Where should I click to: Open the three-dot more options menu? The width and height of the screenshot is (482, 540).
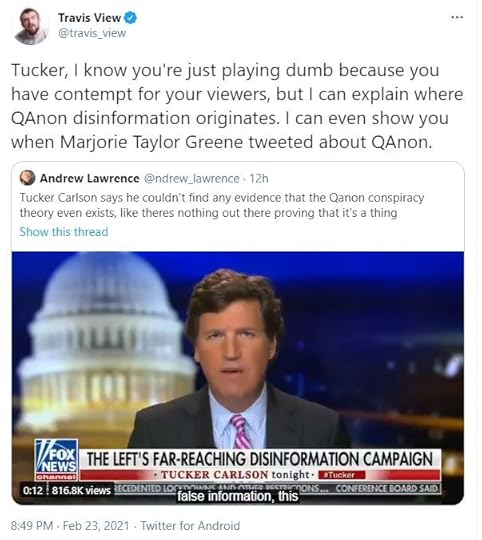pos(457,17)
